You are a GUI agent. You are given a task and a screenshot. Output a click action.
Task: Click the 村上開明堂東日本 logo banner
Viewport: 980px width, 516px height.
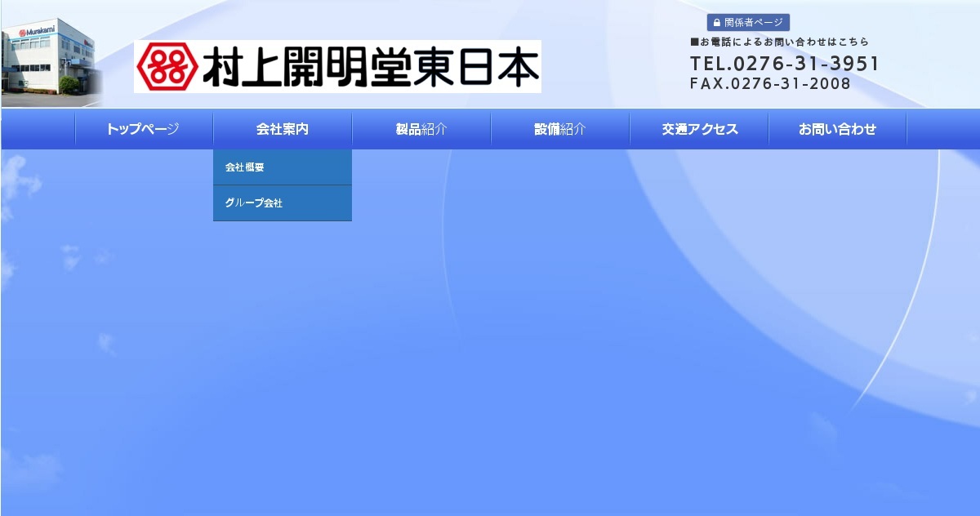337,66
